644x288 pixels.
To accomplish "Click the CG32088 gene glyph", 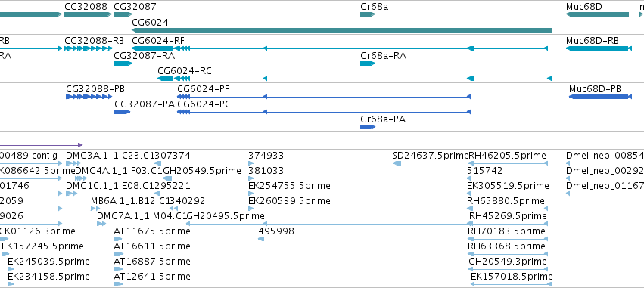I will click(x=88, y=14).
